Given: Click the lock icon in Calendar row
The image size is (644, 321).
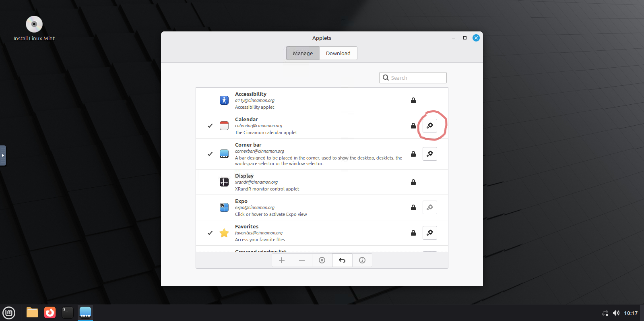Looking at the screenshot, I should point(413,126).
